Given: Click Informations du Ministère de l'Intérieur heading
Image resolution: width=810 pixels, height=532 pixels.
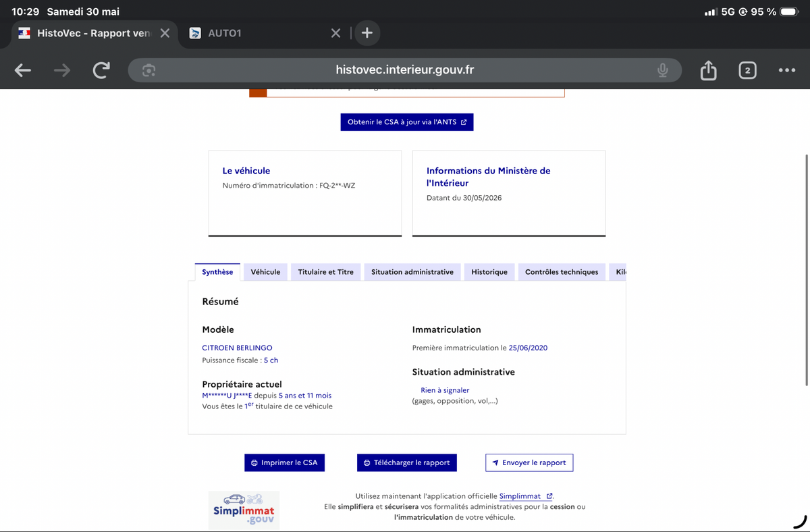Looking at the screenshot, I should click(489, 177).
